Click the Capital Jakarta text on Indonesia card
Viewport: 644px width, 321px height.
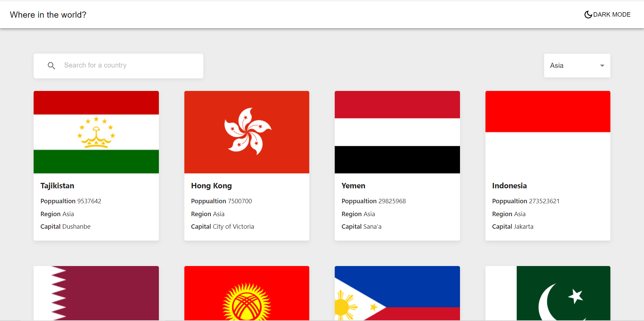point(513,226)
